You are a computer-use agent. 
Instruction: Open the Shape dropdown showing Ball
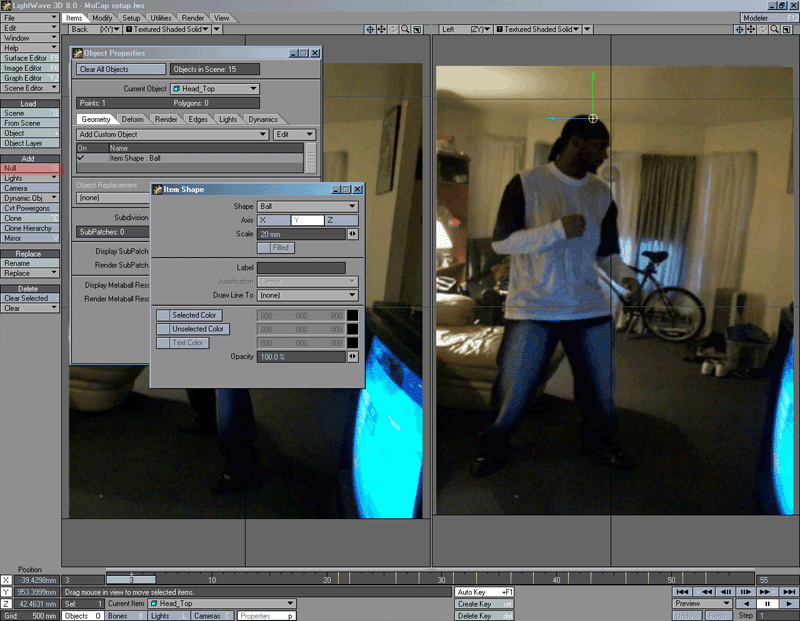tap(308, 206)
